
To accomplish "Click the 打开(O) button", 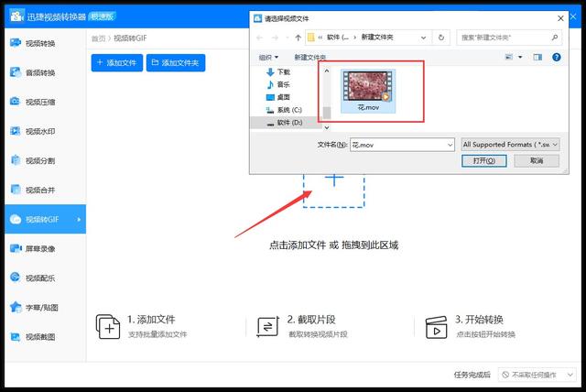I will point(484,160).
